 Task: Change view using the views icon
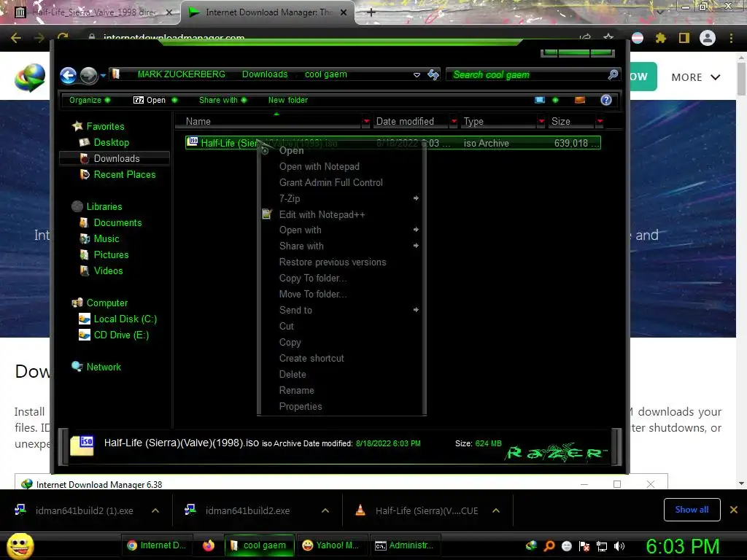(x=540, y=100)
